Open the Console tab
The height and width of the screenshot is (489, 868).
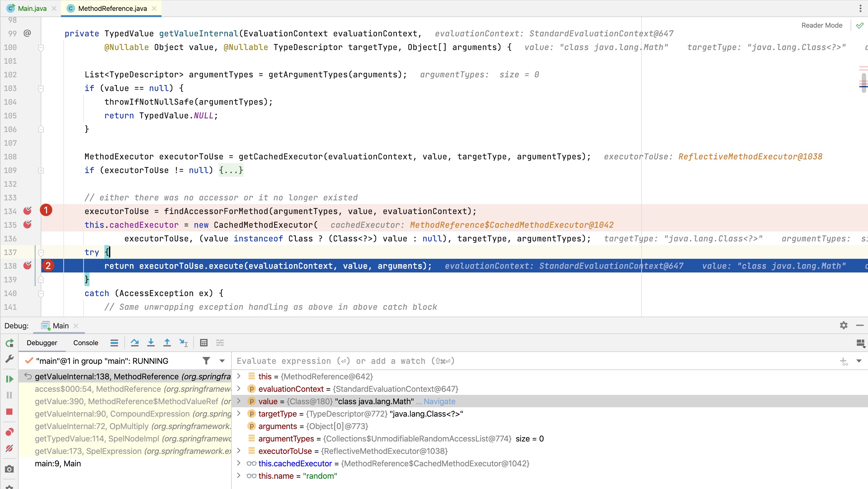(85, 343)
